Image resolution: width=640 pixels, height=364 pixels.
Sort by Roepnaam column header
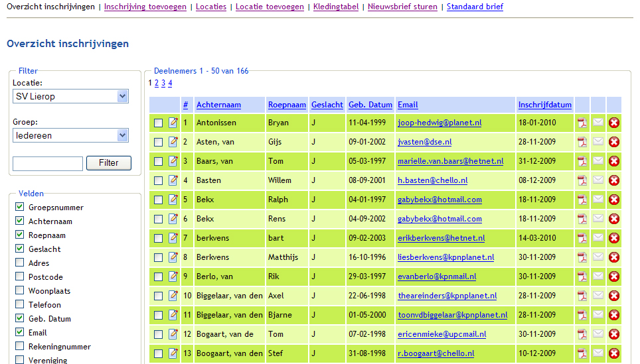[x=287, y=105]
